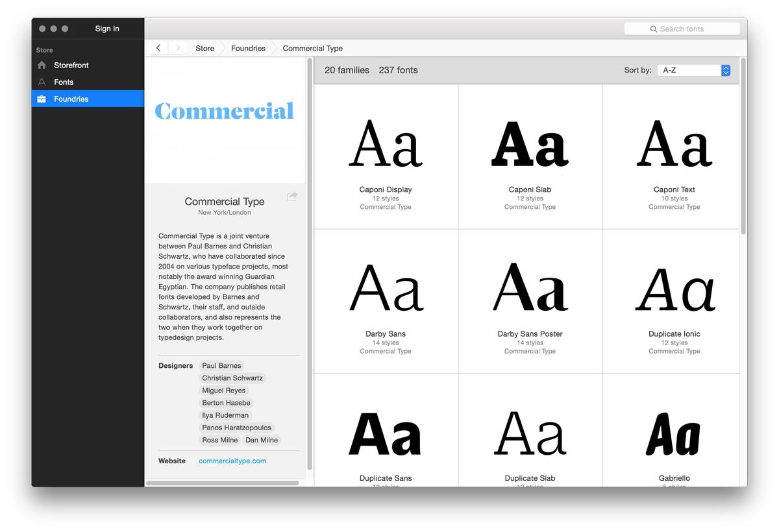Go back with the left chevron button
The width and height of the screenshot is (779, 532).
coord(158,48)
